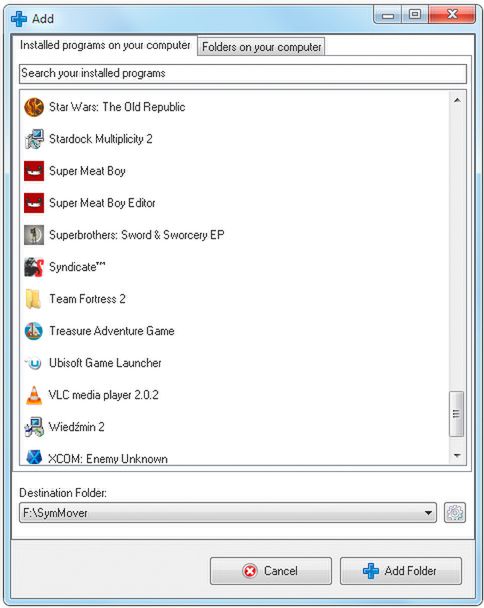Image resolution: width=484 pixels, height=608 pixels.
Task: Click the VLC media player cone icon
Action: point(34,395)
